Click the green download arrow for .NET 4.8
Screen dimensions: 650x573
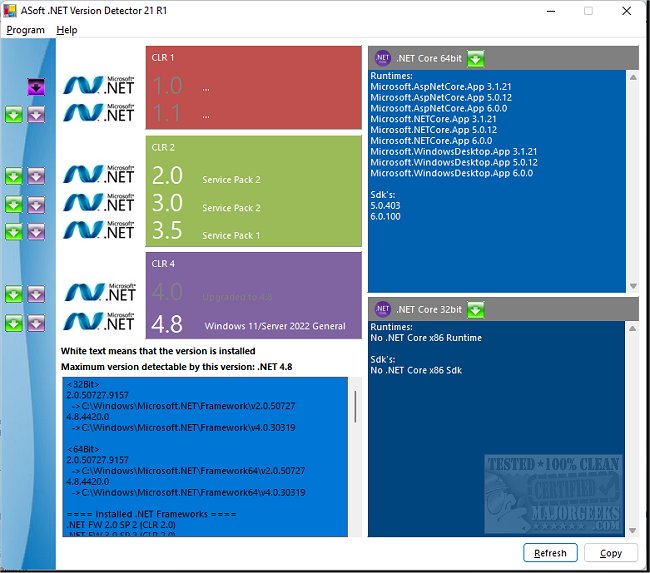14,323
